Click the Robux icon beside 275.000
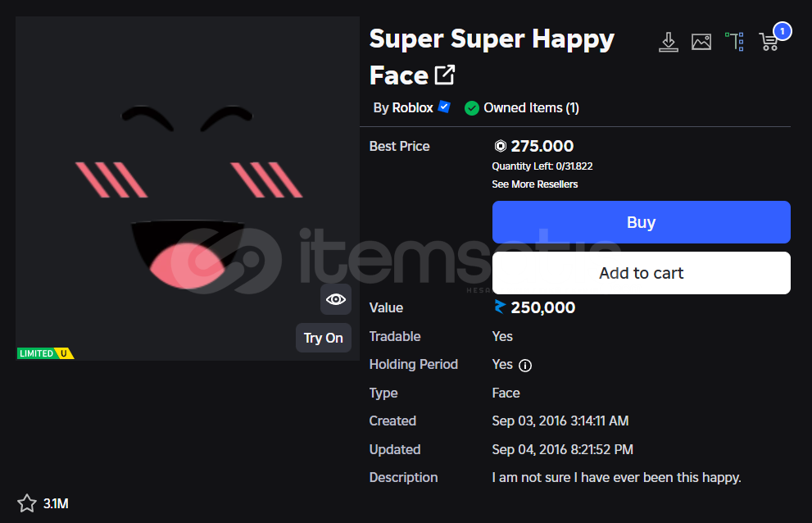The width and height of the screenshot is (812, 523). pyautogui.click(x=500, y=146)
